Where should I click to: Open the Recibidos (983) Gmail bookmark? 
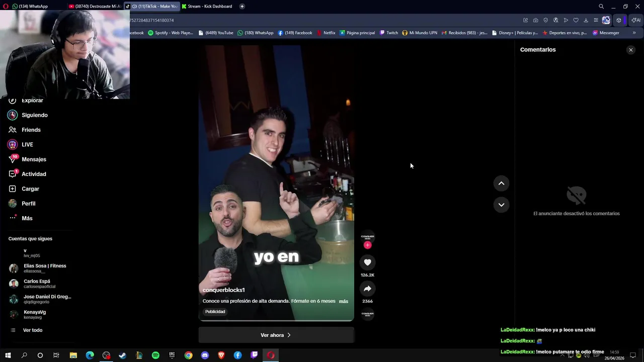click(x=464, y=33)
